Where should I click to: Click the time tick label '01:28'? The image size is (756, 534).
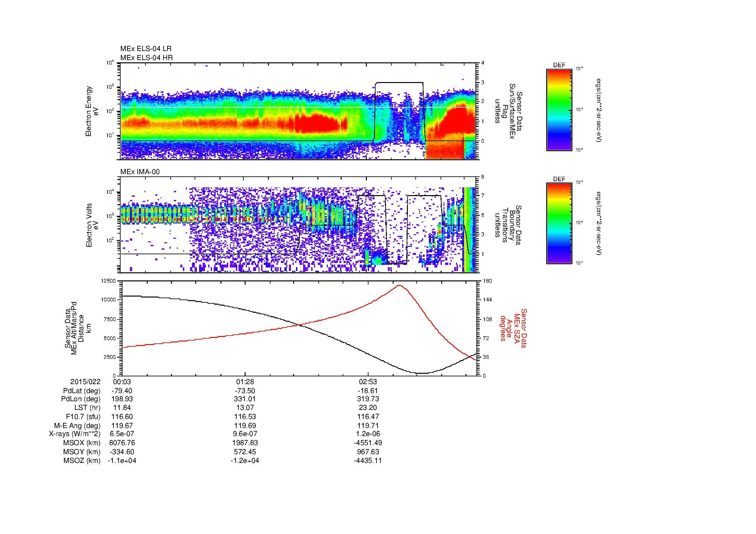click(x=245, y=382)
